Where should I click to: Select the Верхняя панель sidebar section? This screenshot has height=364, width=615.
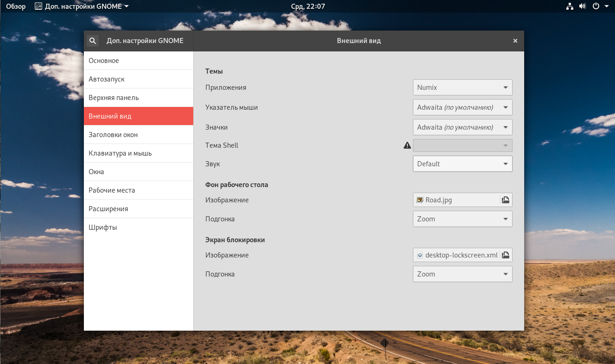pyautogui.click(x=139, y=98)
